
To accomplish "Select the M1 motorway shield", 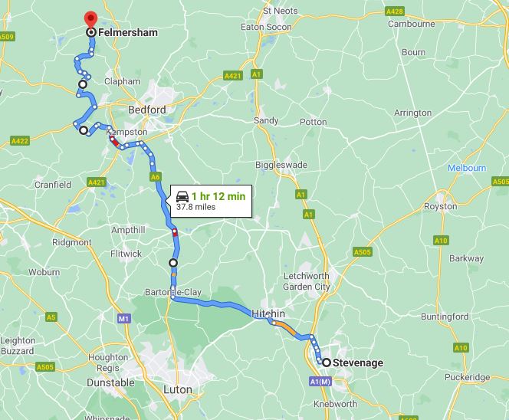I will (123, 318).
